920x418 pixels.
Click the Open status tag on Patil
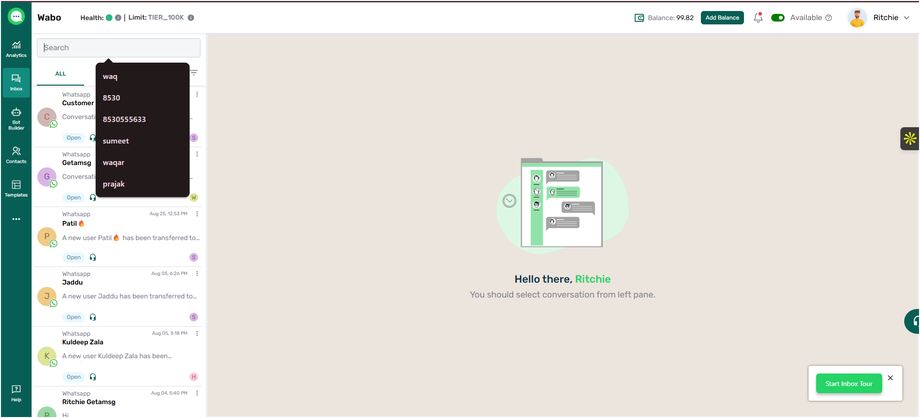[73, 257]
